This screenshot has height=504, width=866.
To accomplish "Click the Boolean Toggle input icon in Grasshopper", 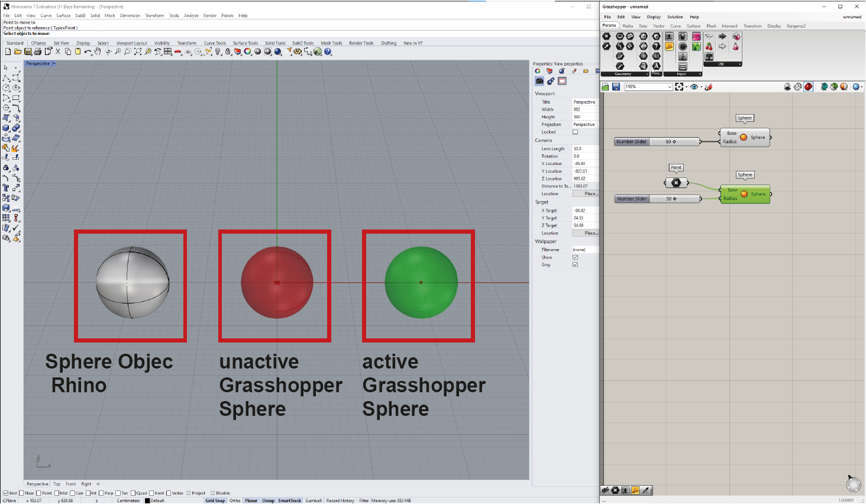I will point(683,36).
